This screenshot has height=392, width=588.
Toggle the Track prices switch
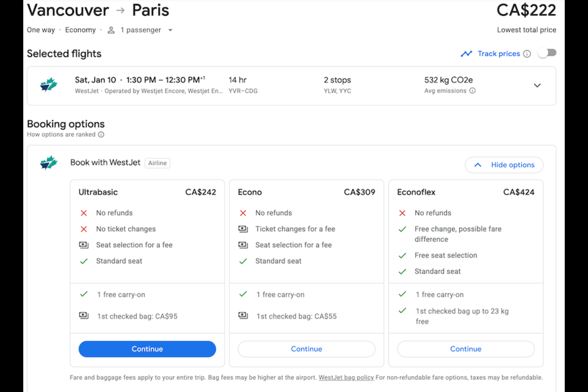[x=547, y=53]
